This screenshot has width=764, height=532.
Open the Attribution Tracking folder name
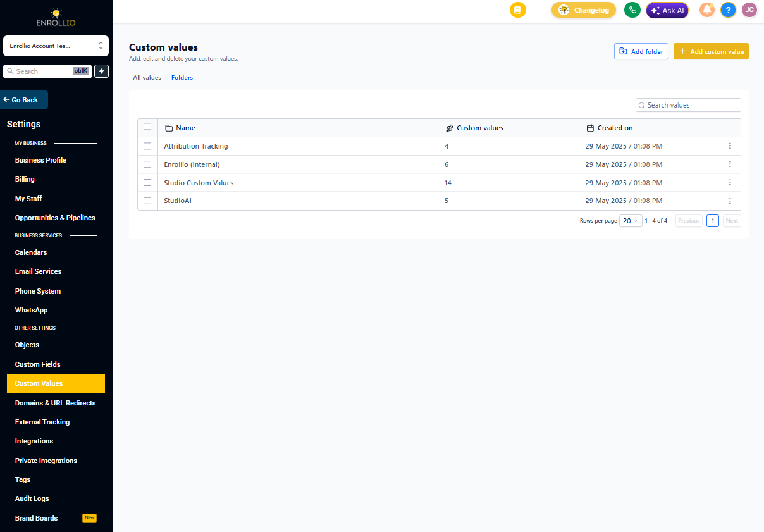tap(196, 146)
